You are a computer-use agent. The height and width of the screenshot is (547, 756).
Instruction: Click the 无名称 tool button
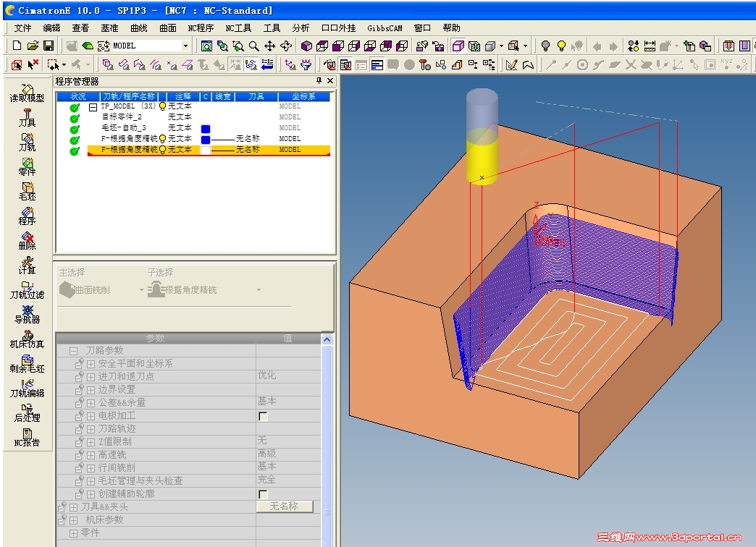point(285,506)
